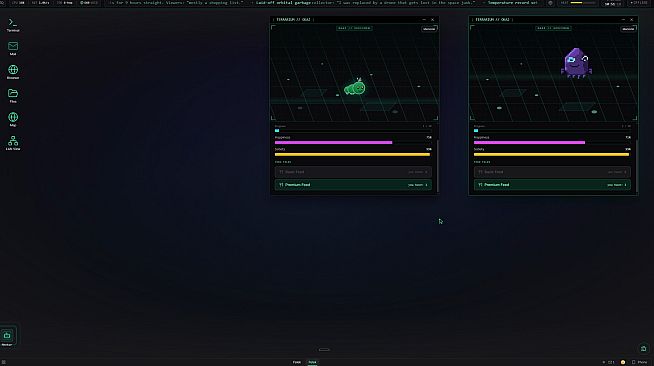Switch to the first taskbar tab at bottom

pyautogui.click(x=297, y=362)
